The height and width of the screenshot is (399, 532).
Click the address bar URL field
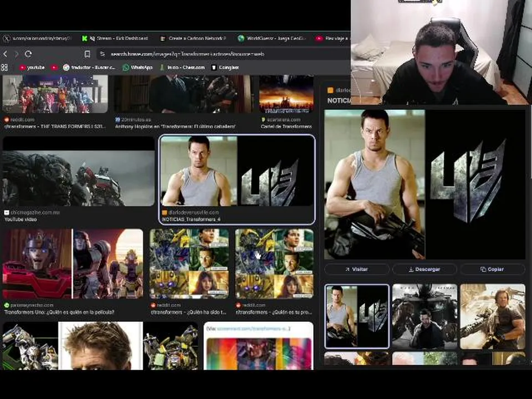pos(224,54)
